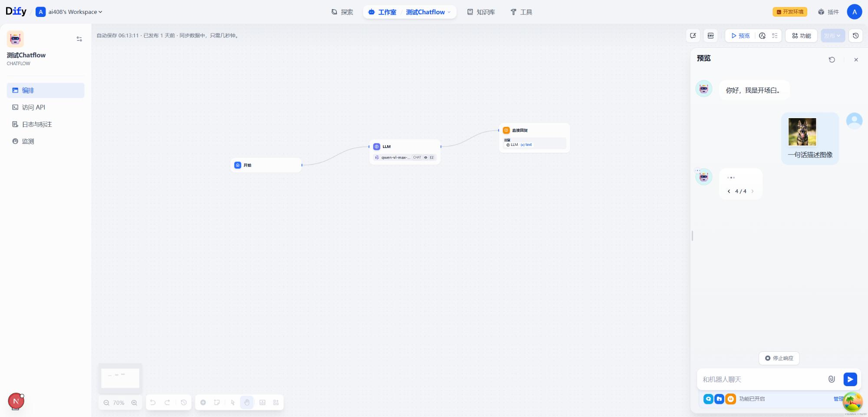The width and height of the screenshot is (868, 417).
Task: Restart the preview conversation
Action: (x=832, y=60)
